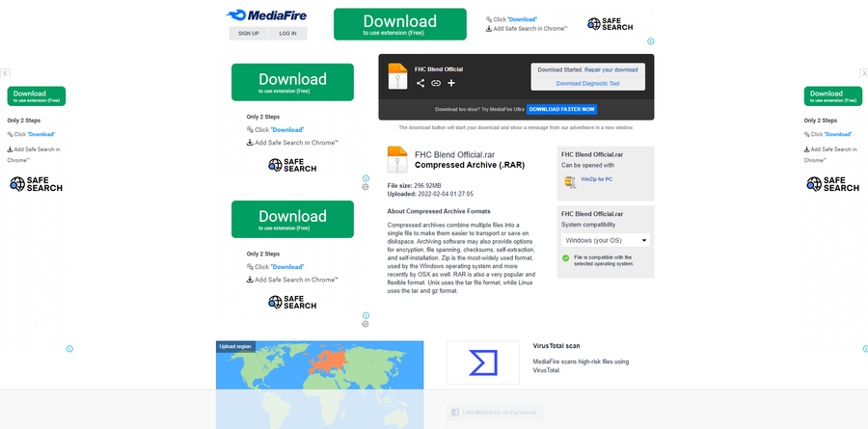This screenshot has height=429, width=868.
Task: Click the "Download" link in the left sidebar ad
Action: (x=41, y=135)
